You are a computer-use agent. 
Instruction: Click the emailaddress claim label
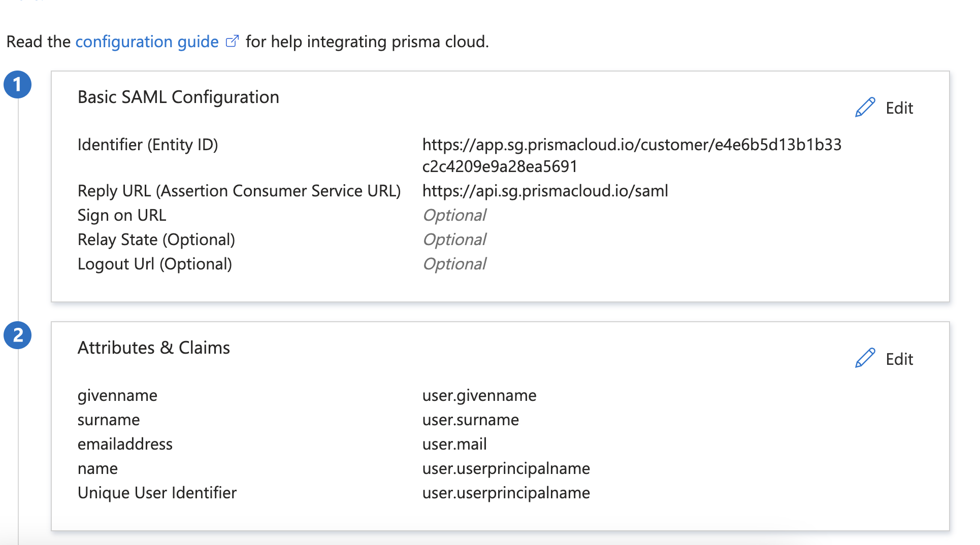point(125,445)
